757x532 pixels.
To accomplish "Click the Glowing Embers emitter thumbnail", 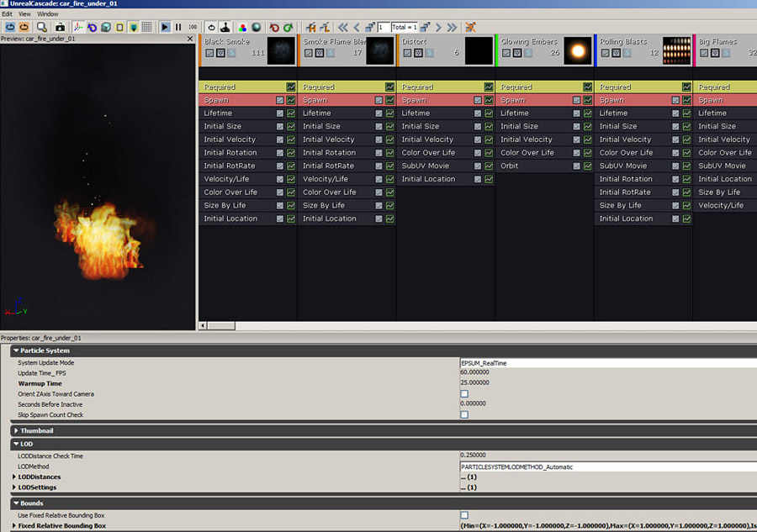I will tap(578, 51).
